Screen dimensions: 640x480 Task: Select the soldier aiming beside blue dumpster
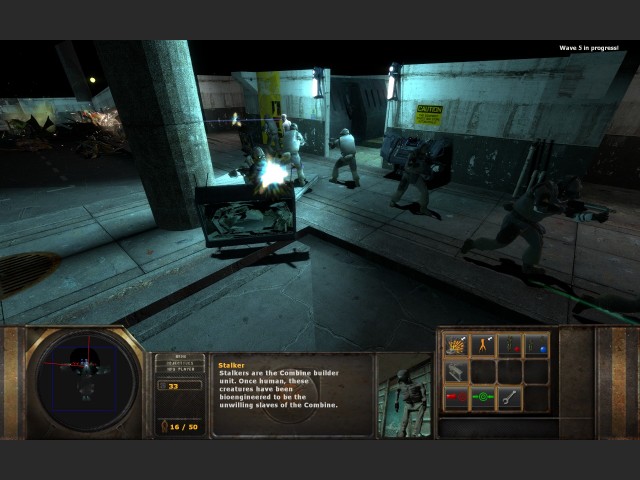414,180
